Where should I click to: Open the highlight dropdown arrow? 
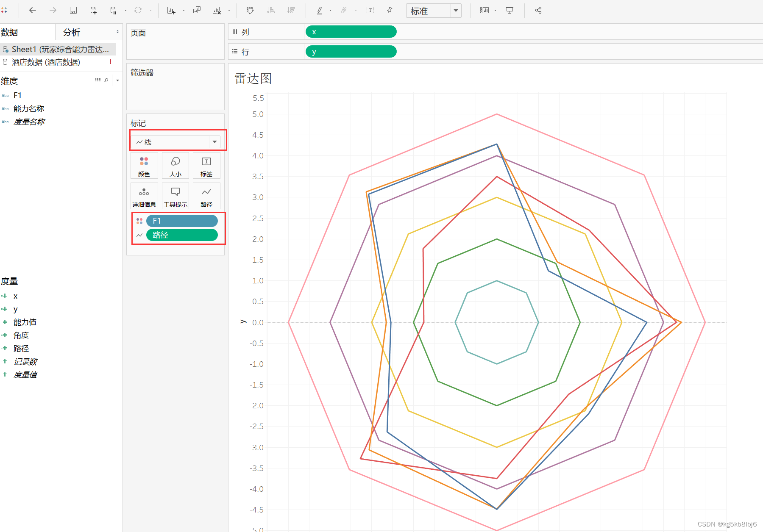(x=330, y=10)
